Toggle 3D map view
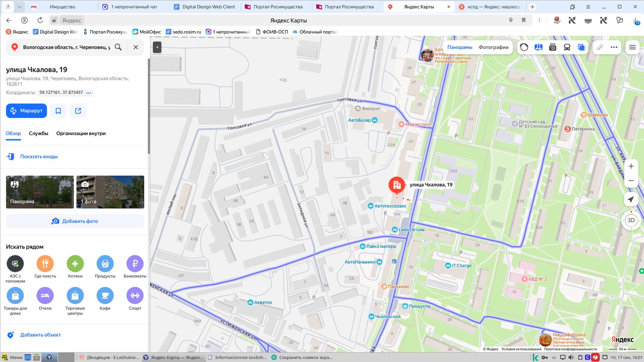The width and height of the screenshot is (644, 362). click(x=631, y=220)
